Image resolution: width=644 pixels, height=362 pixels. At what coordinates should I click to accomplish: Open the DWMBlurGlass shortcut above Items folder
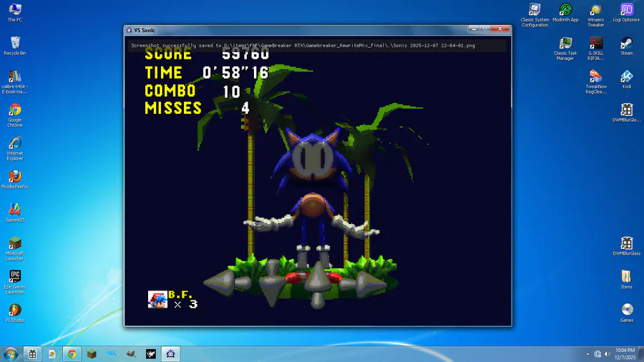pyautogui.click(x=627, y=246)
